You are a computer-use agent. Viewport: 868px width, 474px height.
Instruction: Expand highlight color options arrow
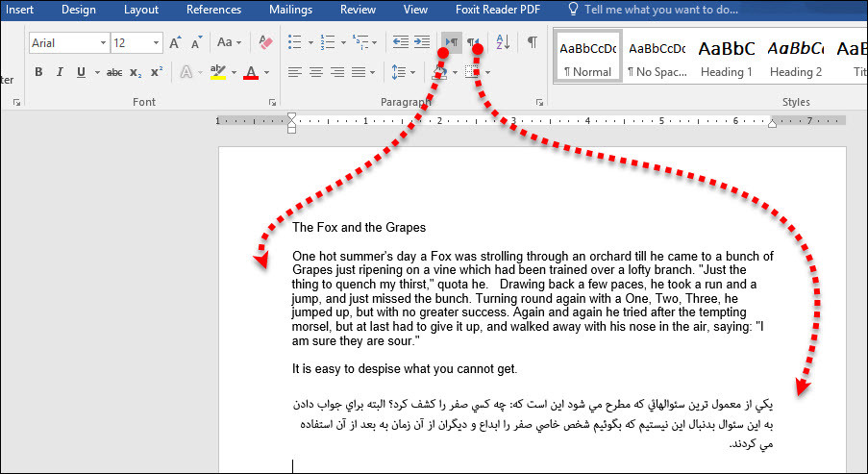(x=234, y=72)
